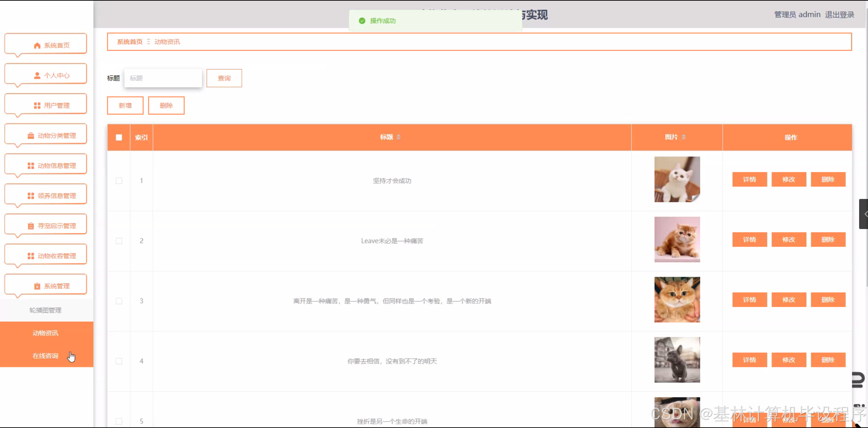Open 轮播图管理 submenu item
Image resolution: width=868 pixels, height=428 pixels.
tap(46, 310)
